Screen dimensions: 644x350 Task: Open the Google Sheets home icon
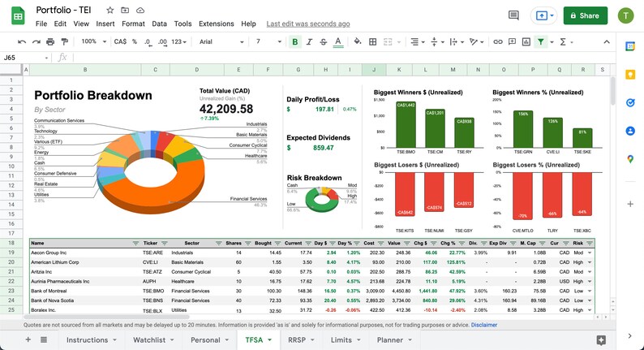(x=18, y=16)
